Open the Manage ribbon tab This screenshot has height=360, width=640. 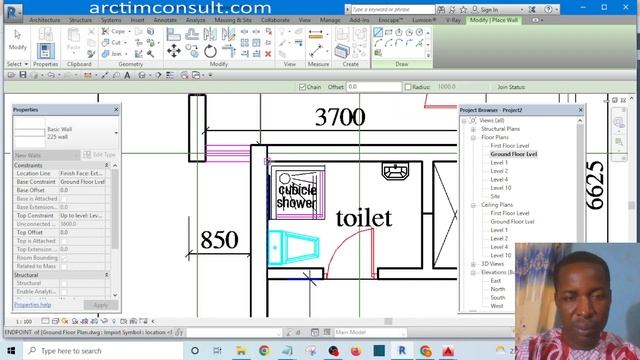click(330, 20)
